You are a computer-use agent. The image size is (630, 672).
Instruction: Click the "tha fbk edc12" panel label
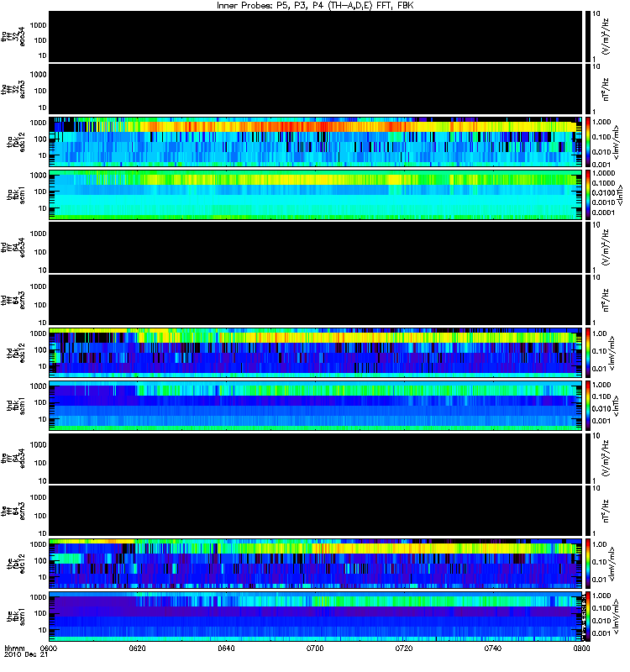click(16, 142)
